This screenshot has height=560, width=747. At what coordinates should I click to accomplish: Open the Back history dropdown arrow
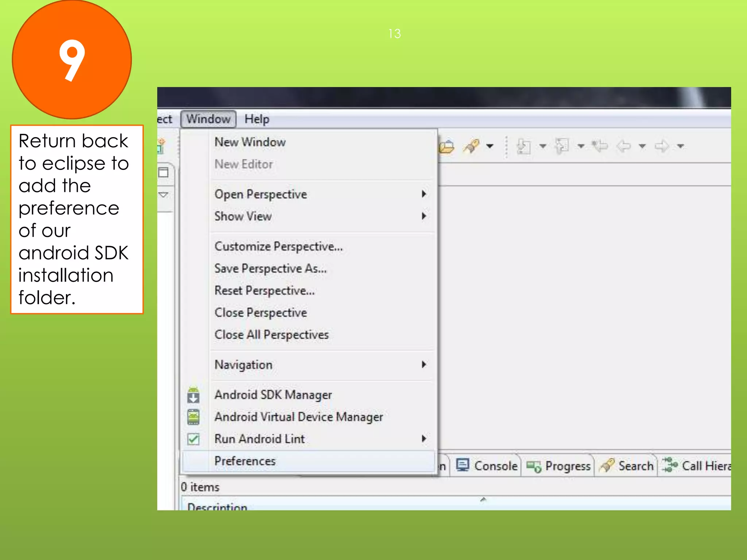pyautogui.click(x=642, y=147)
